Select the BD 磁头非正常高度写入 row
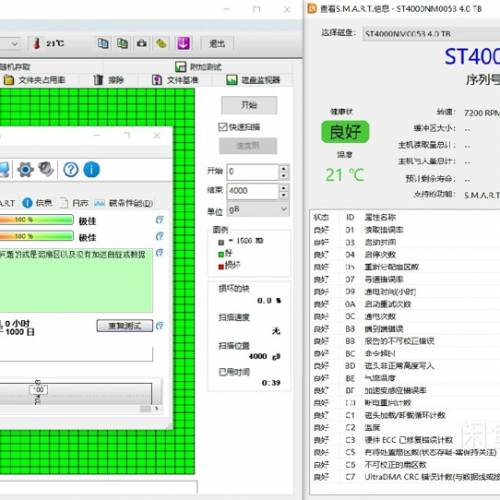Viewport: 500px width, 500px height. tap(405, 366)
